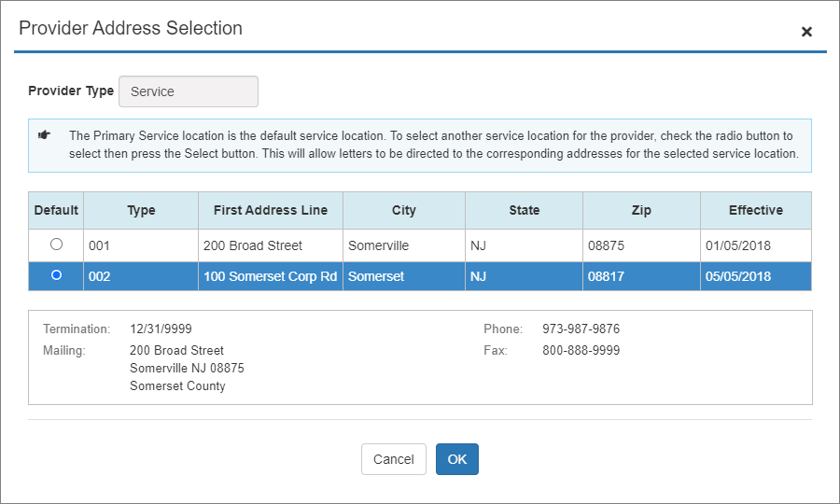Image resolution: width=840 pixels, height=504 pixels.
Task: Click the Zip column header
Action: point(641,210)
